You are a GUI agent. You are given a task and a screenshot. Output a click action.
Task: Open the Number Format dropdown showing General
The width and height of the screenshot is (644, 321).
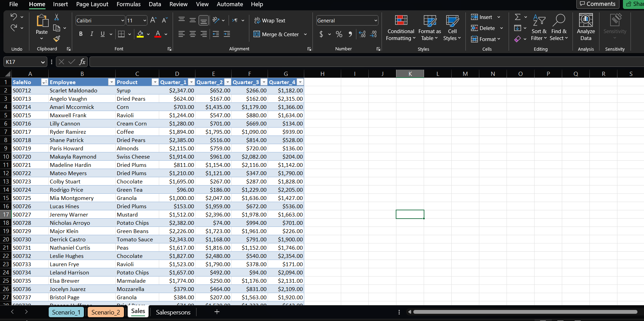coord(347,20)
